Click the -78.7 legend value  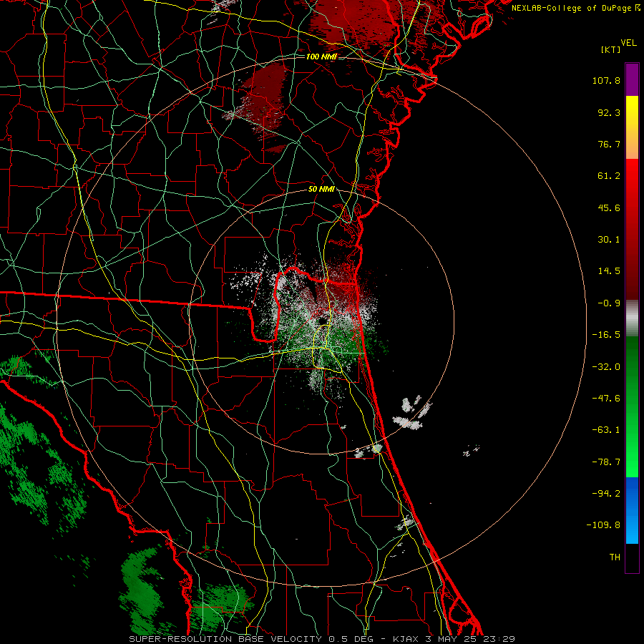(x=606, y=462)
